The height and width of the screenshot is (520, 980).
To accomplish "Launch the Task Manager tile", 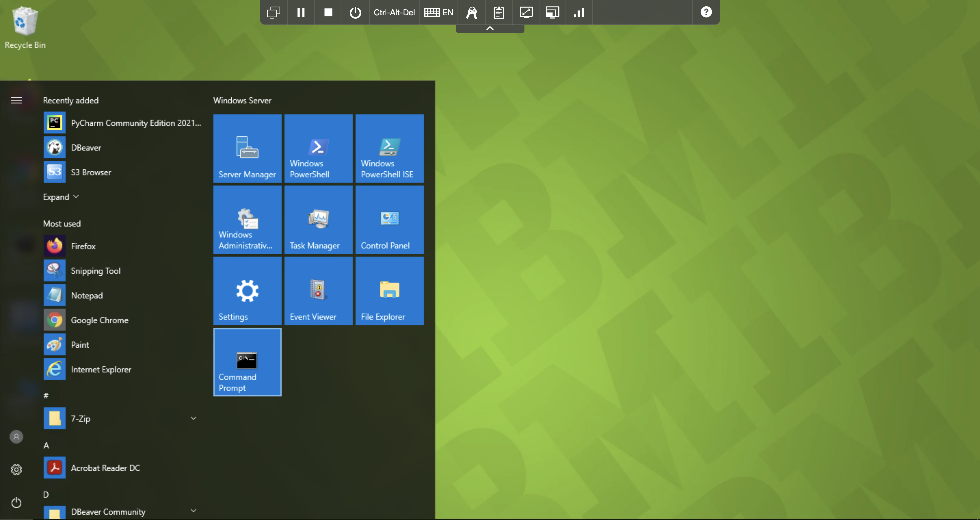I will click(319, 220).
